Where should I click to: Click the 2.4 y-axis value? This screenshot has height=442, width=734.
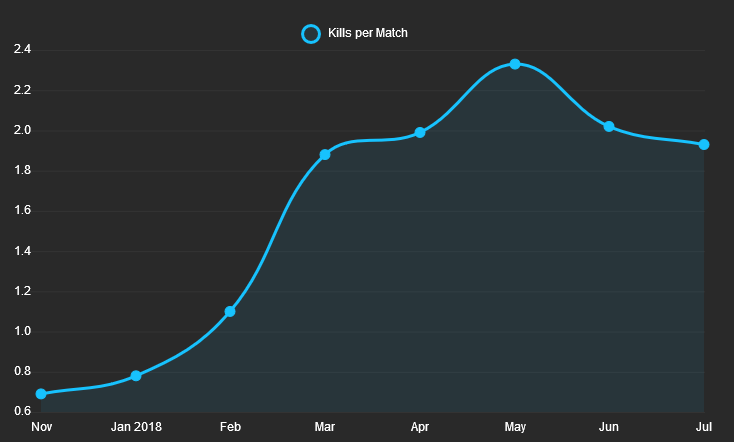[x=22, y=49]
